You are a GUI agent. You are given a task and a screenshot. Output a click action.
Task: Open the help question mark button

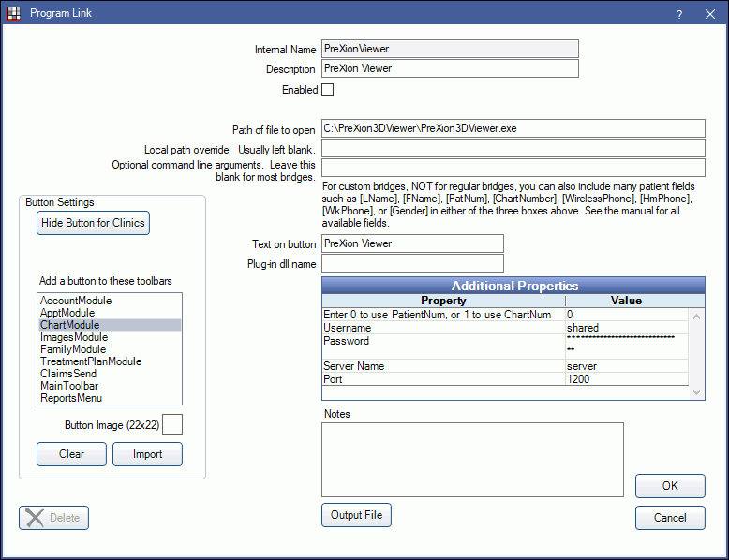[x=679, y=14]
